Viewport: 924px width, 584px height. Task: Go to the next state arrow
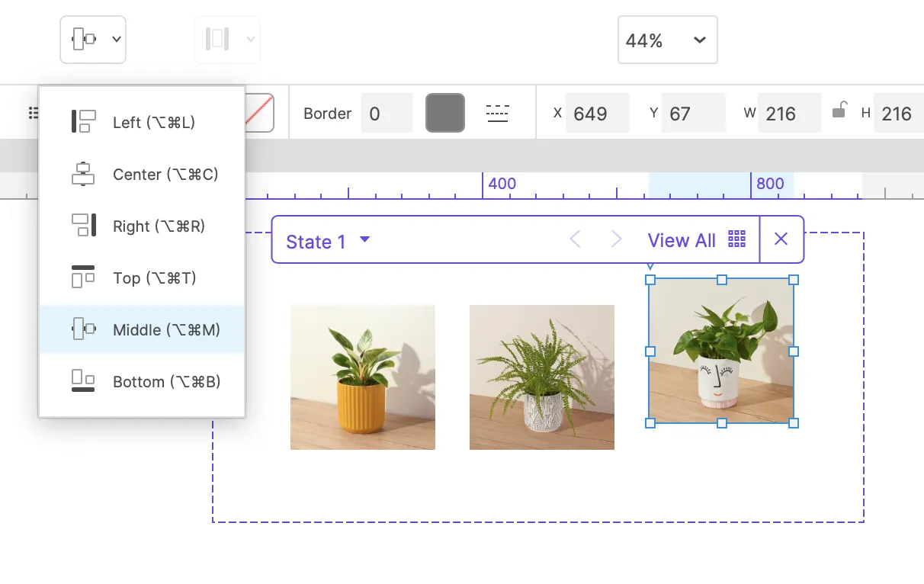(x=617, y=240)
